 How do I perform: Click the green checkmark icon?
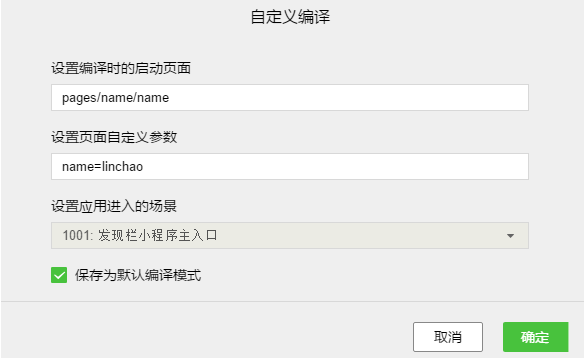59,275
